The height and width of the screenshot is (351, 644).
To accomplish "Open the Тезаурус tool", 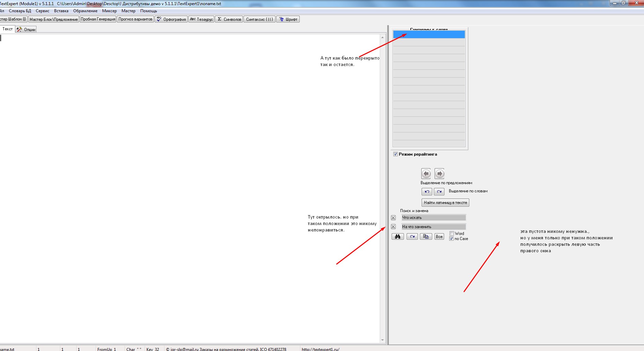I will [x=201, y=19].
